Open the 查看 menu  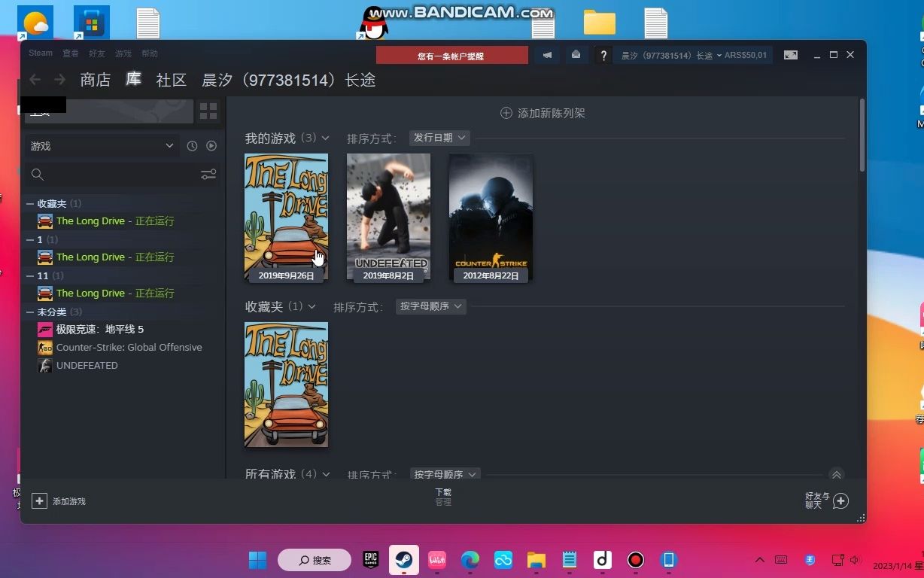70,53
